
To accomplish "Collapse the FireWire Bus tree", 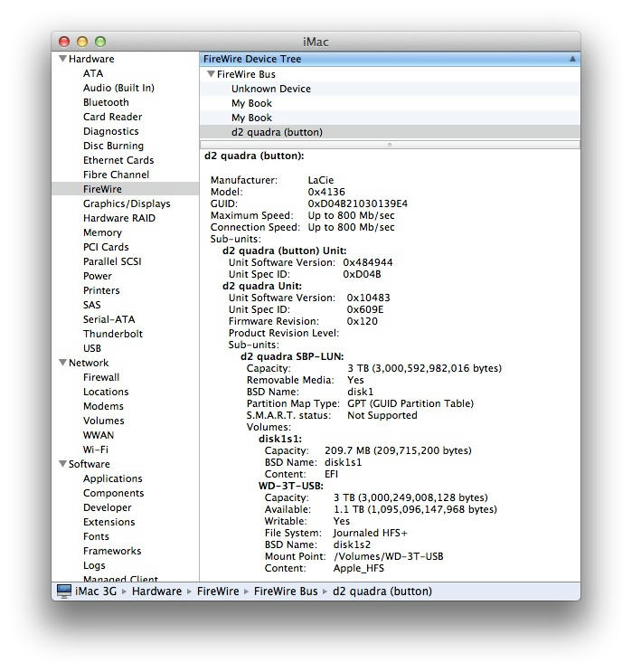I will pos(211,74).
